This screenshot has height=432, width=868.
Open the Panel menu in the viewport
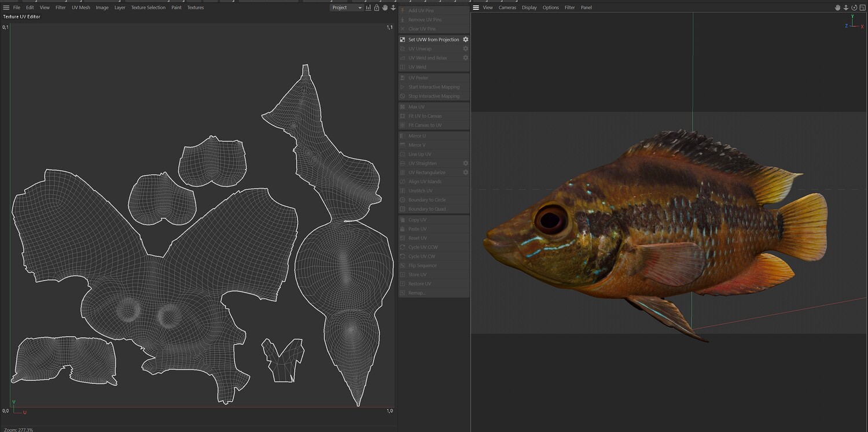[x=587, y=8]
